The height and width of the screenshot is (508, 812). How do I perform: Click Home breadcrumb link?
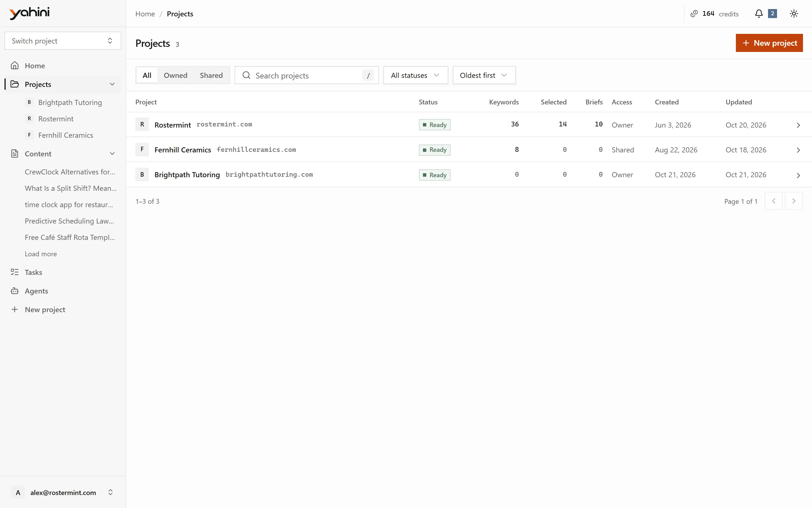pos(145,14)
